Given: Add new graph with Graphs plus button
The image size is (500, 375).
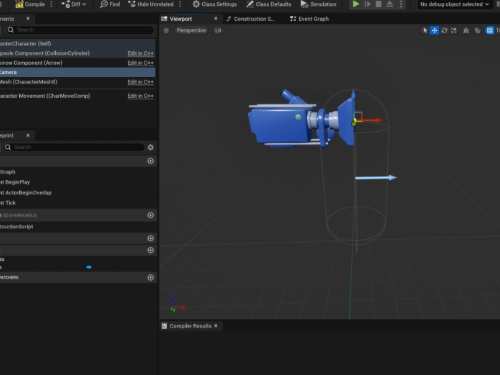Looking at the screenshot, I should (151, 161).
